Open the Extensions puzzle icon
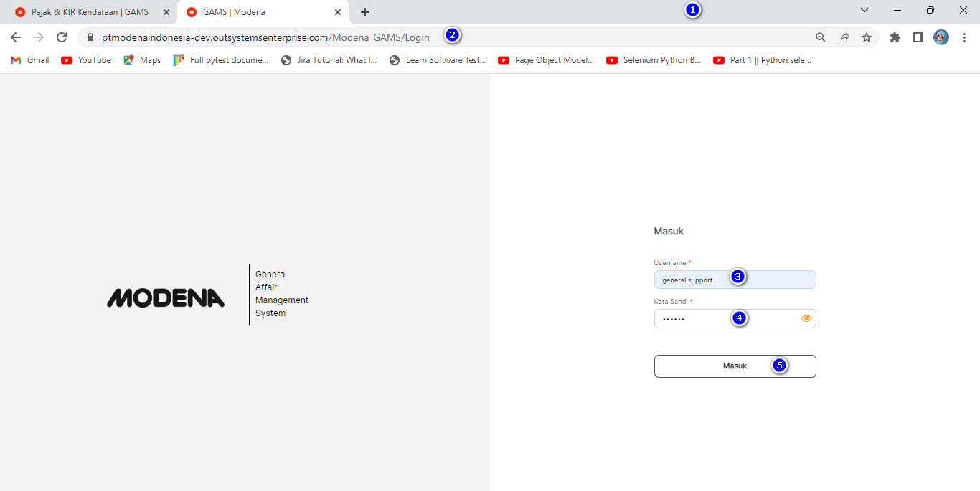This screenshot has height=491, width=980. pyautogui.click(x=895, y=37)
